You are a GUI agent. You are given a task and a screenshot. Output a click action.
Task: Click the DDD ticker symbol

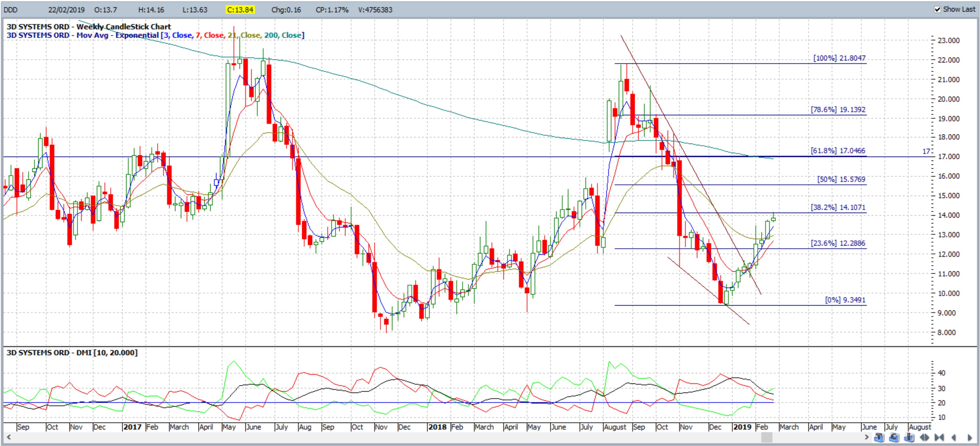pyautogui.click(x=11, y=10)
